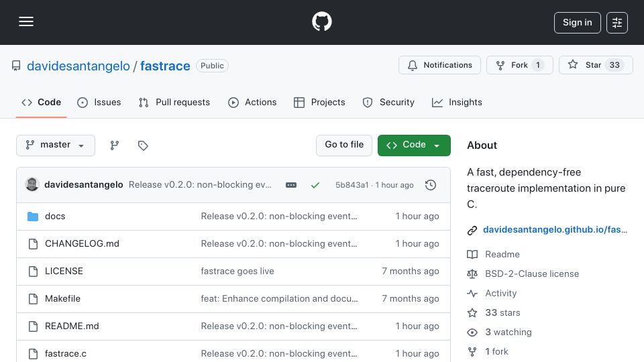Screen dimensions: 644x362
Task: Open the docs folder
Action: pyautogui.click(x=55, y=217)
